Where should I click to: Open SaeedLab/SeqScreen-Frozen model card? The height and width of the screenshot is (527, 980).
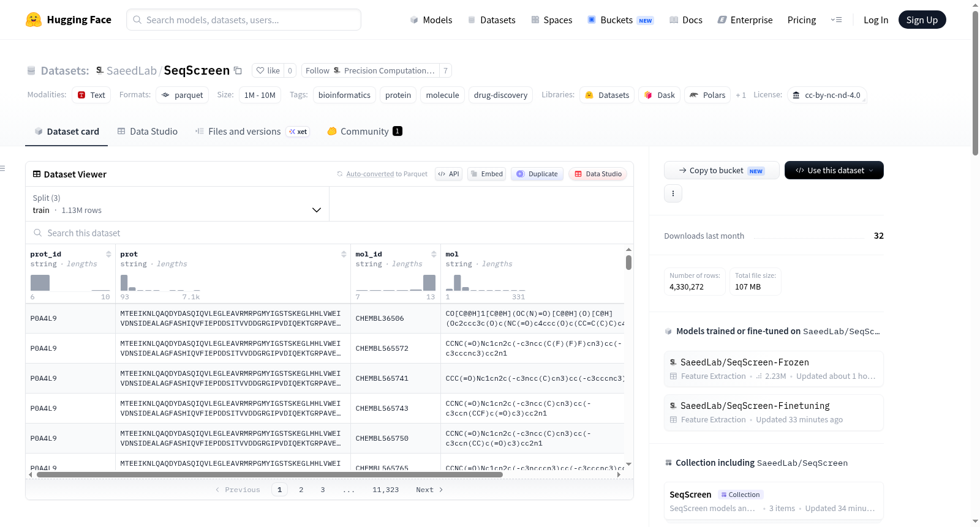(774, 368)
